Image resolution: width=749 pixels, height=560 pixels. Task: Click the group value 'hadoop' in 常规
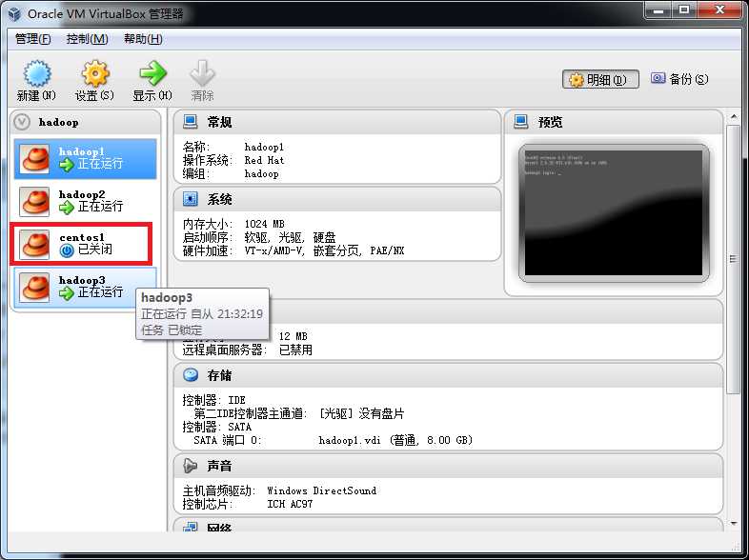click(x=261, y=173)
